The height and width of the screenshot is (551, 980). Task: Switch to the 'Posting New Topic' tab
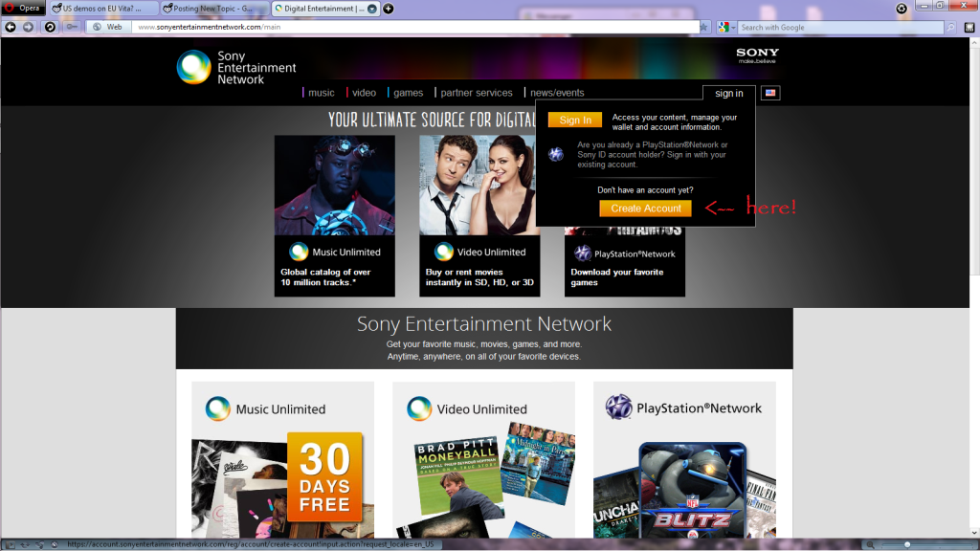tap(213, 8)
